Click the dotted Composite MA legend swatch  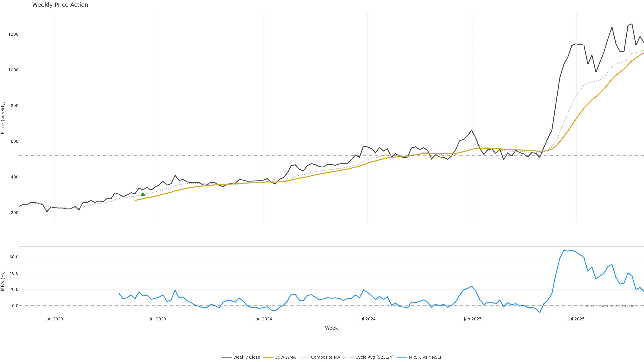point(304,357)
